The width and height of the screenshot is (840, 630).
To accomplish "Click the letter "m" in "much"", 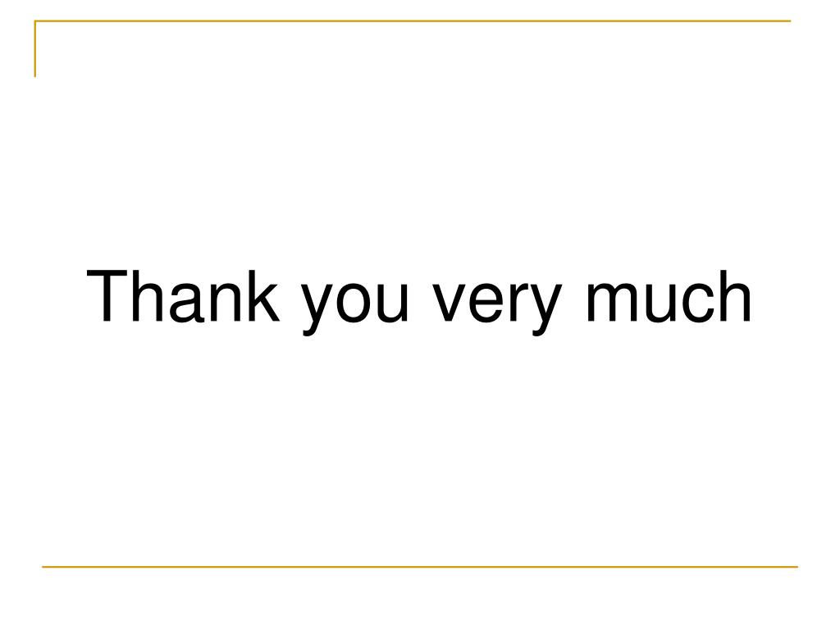I will click(x=613, y=303).
